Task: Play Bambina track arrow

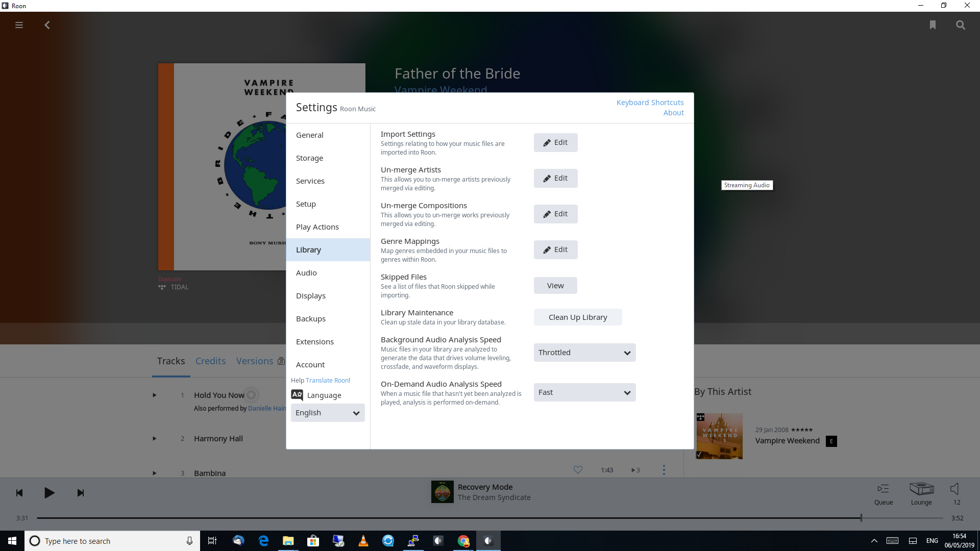Action: pos(154,473)
